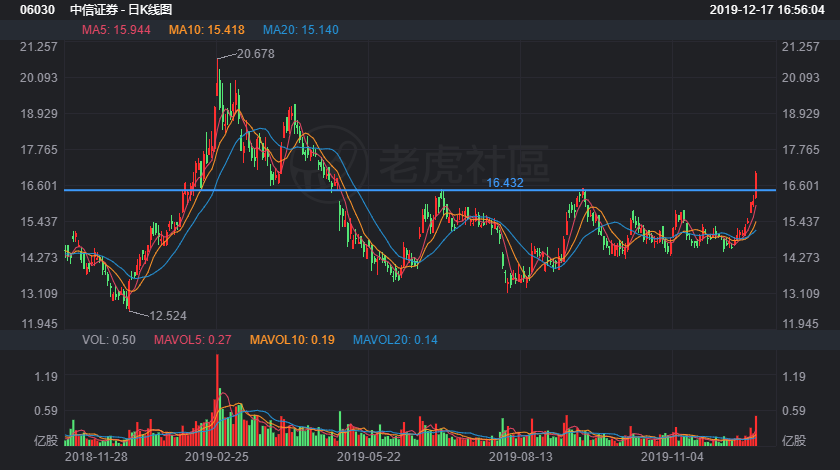Click the 2019-11-04 date axis label

coord(672,457)
